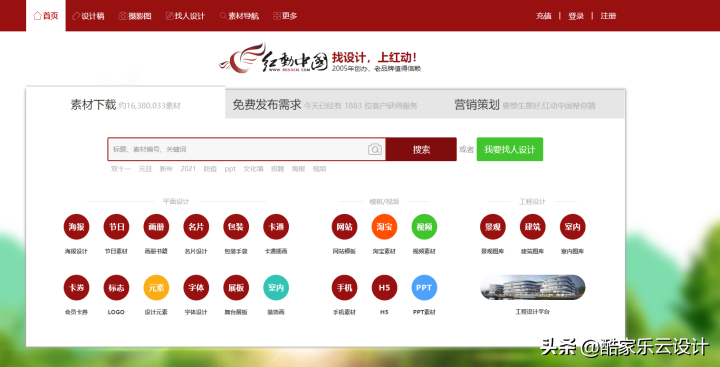Image resolution: width=720 pixels, height=367 pixels.
Task: Click the 2021 hot keyword
Action: click(188, 169)
